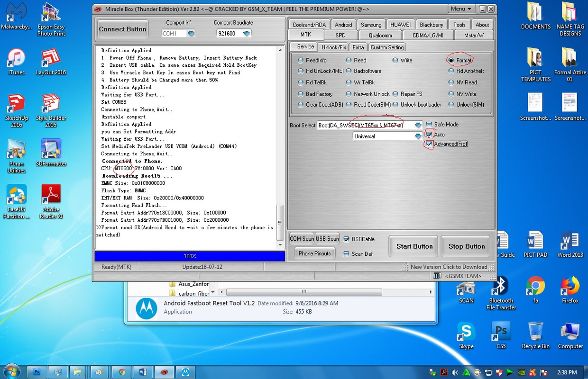Open Windows Start menu orb

click(12, 371)
